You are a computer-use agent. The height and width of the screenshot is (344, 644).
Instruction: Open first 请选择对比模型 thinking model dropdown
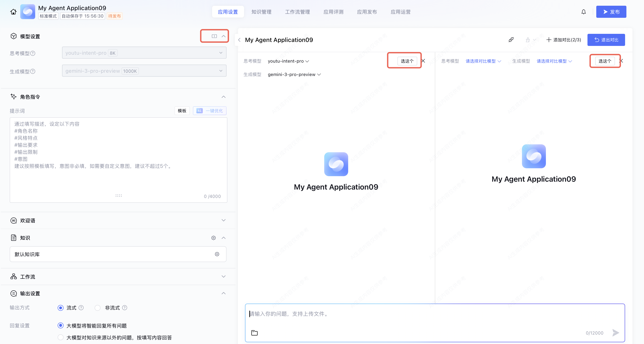click(x=483, y=61)
